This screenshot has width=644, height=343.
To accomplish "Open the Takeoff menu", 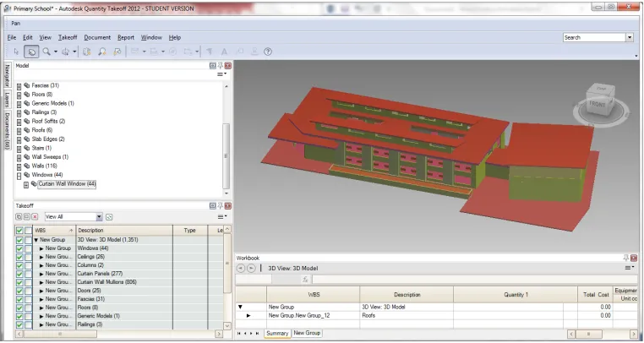I will [68, 37].
